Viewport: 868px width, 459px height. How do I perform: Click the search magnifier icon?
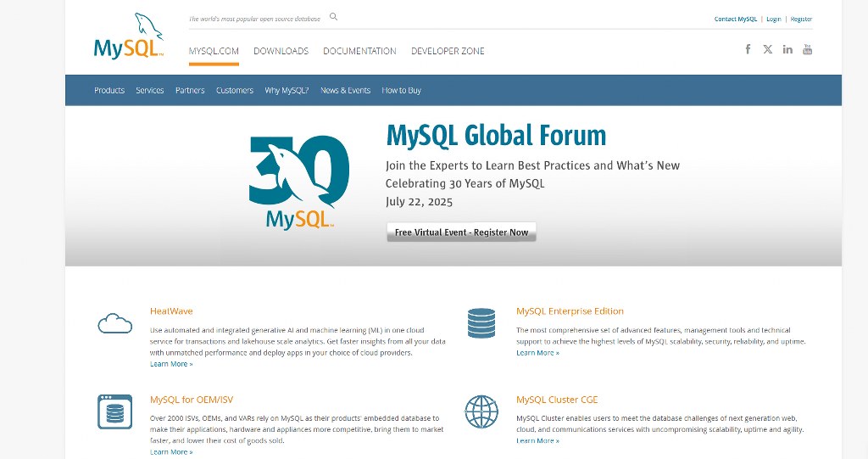[x=333, y=17]
